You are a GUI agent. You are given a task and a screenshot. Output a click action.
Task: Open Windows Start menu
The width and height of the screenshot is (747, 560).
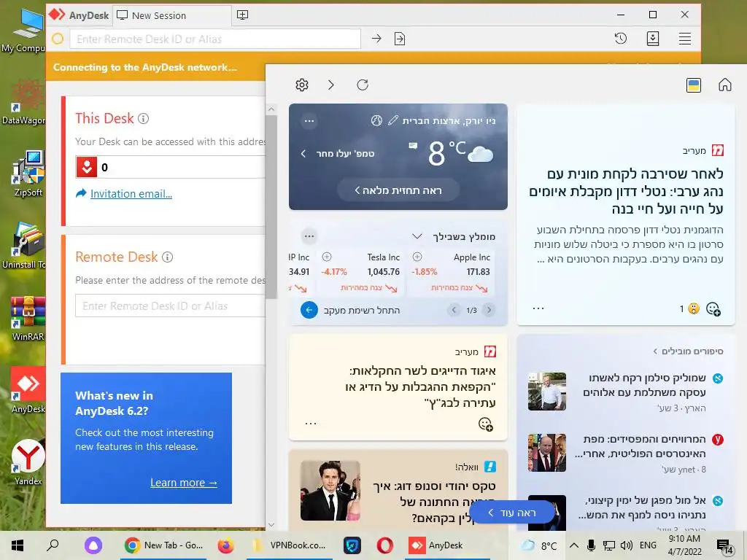pos(18,545)
